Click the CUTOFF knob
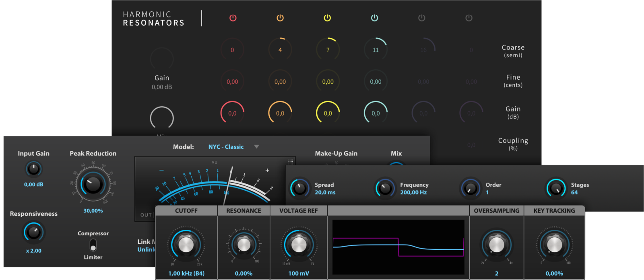644x280 pixels. click(x=186, y=244)
